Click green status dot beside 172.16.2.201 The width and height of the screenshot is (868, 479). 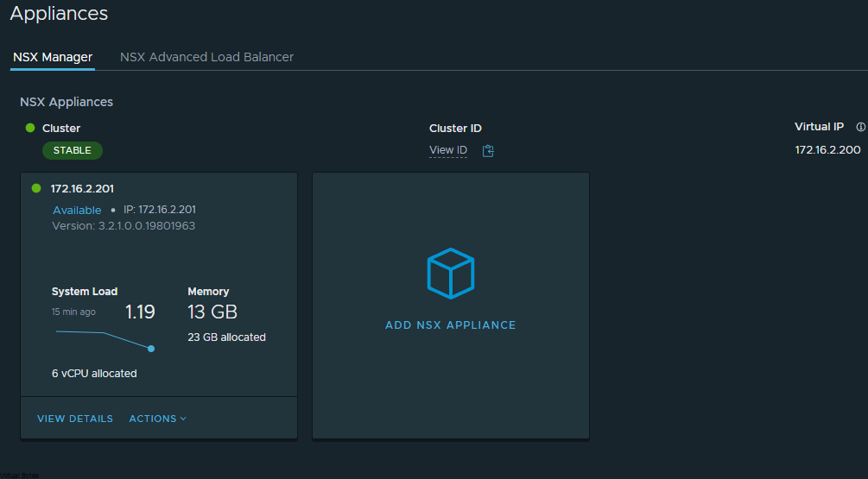point(36,188)
